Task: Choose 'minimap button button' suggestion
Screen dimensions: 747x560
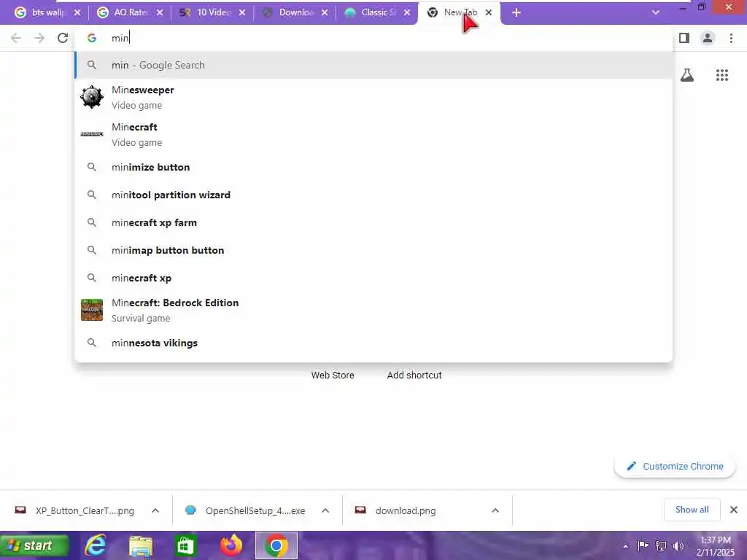Action: point(373,250)
